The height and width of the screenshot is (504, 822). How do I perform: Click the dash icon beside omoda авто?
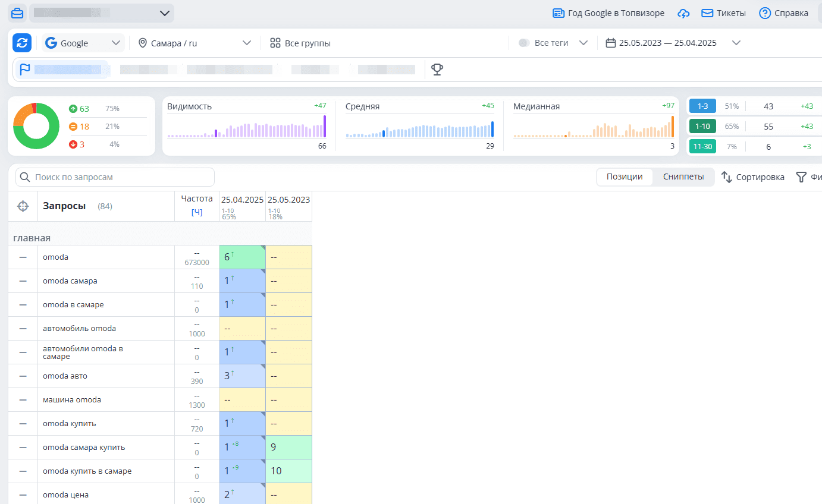[x=23, y=376]
